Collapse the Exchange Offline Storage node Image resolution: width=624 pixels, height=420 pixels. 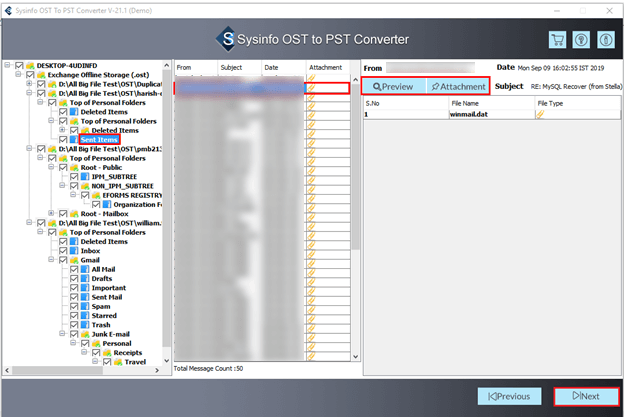(18, 74)
